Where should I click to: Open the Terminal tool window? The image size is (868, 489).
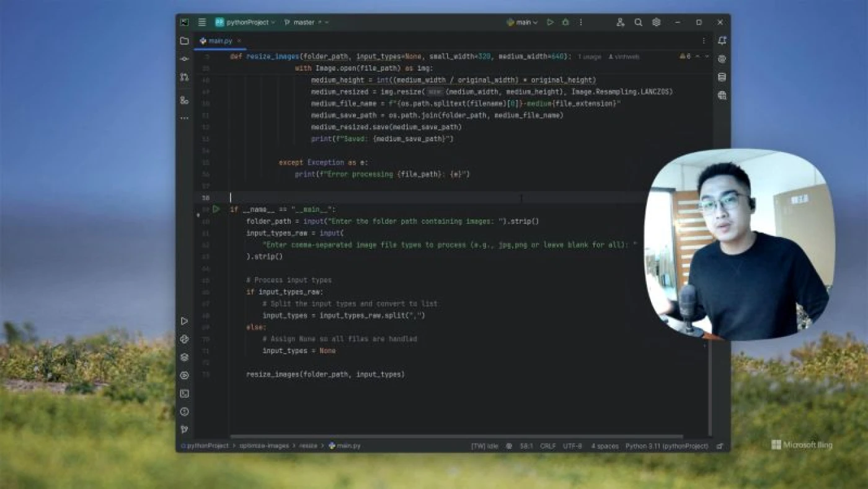pos(184,393)
